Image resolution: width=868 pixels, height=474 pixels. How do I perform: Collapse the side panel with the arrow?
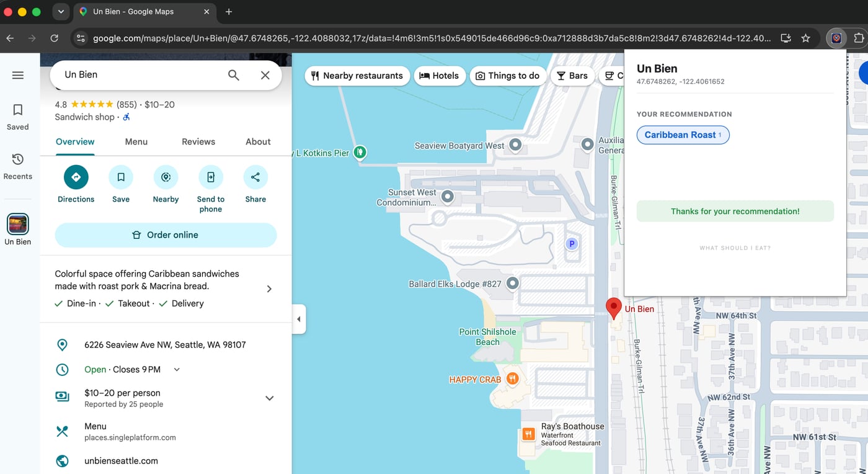(x=299, y=319)
